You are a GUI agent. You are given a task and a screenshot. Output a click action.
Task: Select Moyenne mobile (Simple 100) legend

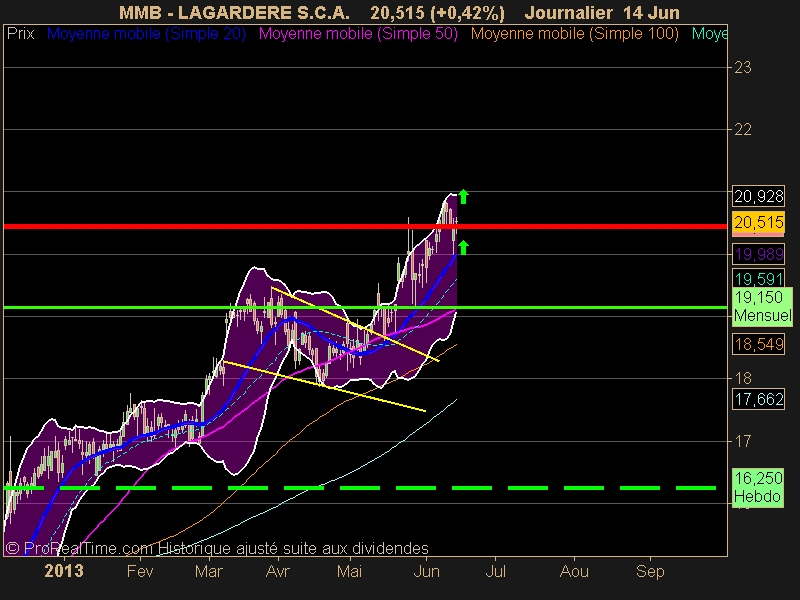point(574,34)
